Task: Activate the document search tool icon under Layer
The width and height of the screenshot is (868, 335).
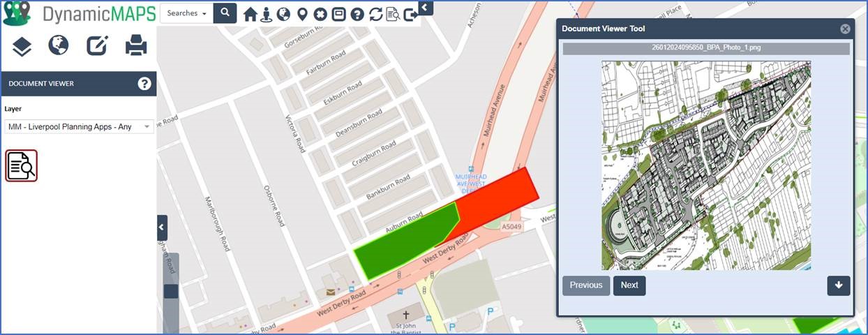Action: (22, 165)
